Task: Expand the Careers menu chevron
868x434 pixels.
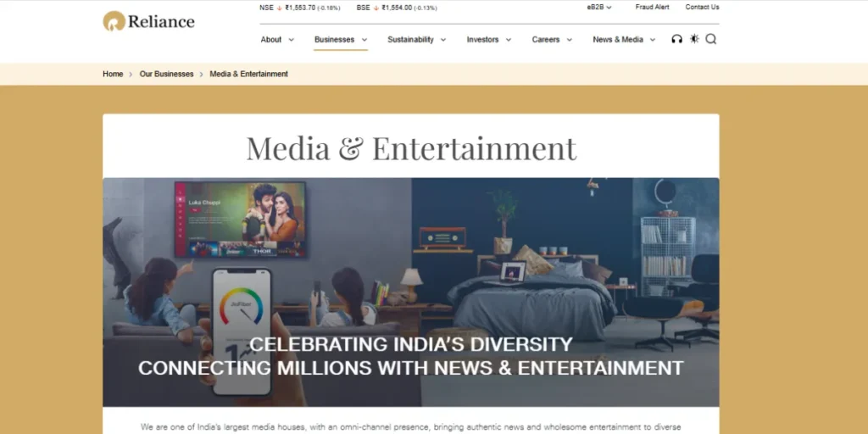Action: 569,40
